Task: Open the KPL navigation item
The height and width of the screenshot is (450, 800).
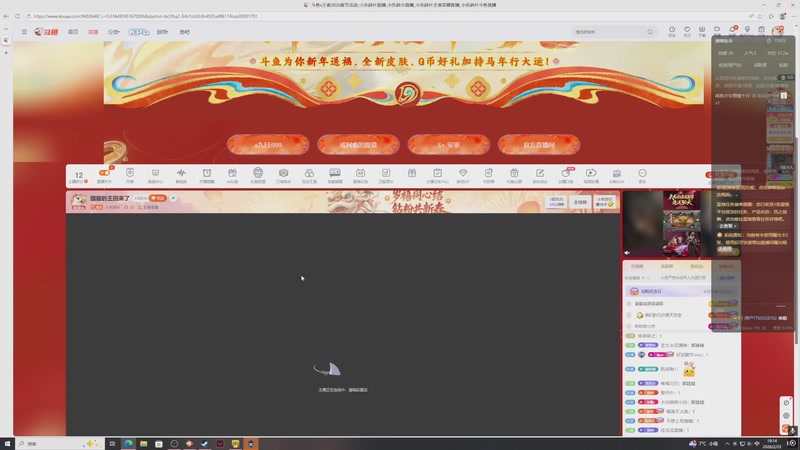Action: [138, 32]
